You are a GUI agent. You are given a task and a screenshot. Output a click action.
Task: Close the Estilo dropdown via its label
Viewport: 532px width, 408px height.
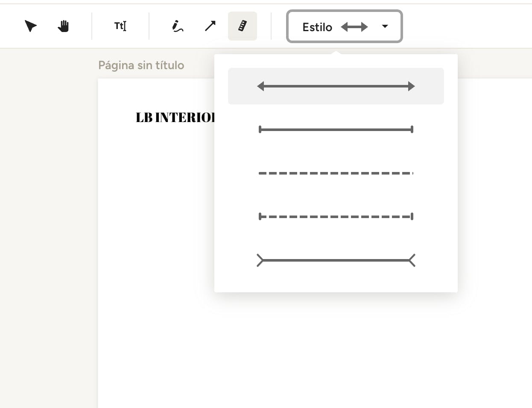pyautogui.click(x=317, y=27)
